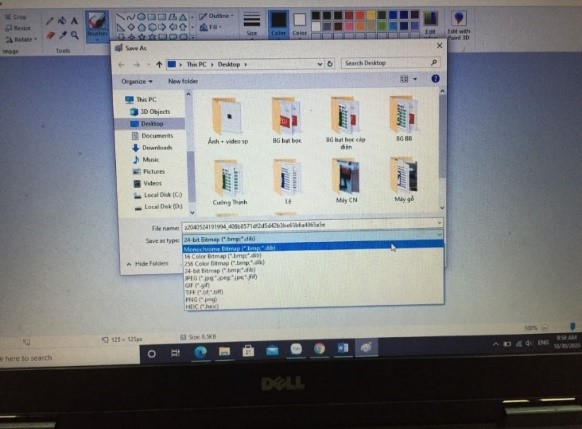Open Microsoft Word from the taskbar
Viewport: 582px width, 429px height.
click(343, 348)
